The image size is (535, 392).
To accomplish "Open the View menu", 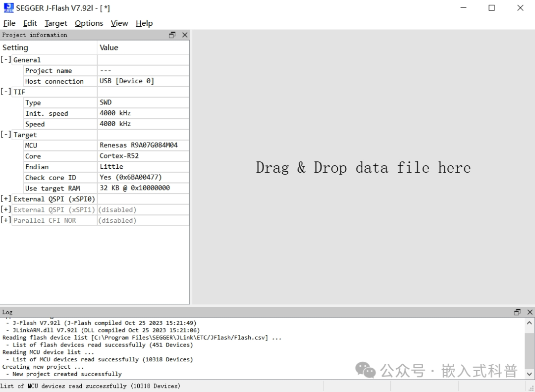I will click(119, 23).
